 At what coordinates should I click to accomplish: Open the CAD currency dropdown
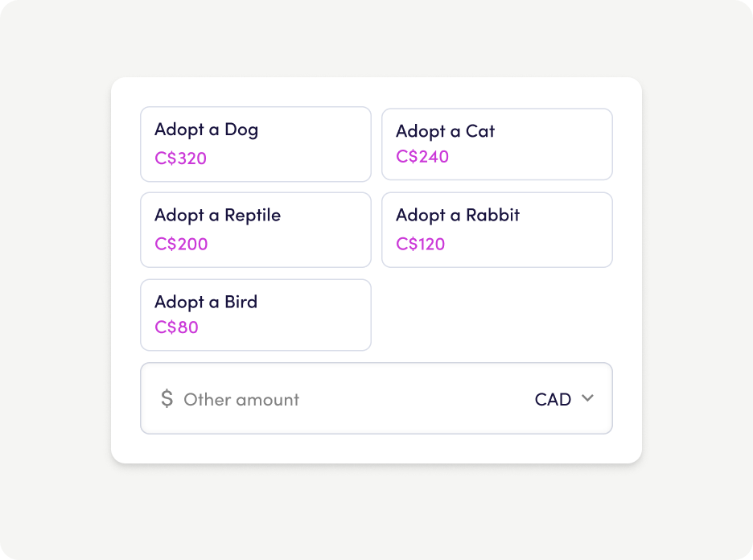coord(553,400)
